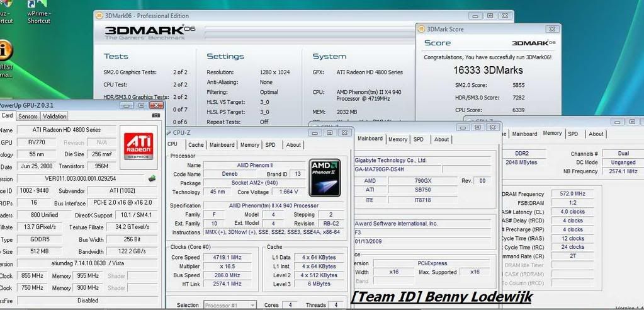Click the mainboard model GA-MA790GP-DS4H
Image resolution: width=644 pixels, height=310 pixels.
(x=398, y=169)
